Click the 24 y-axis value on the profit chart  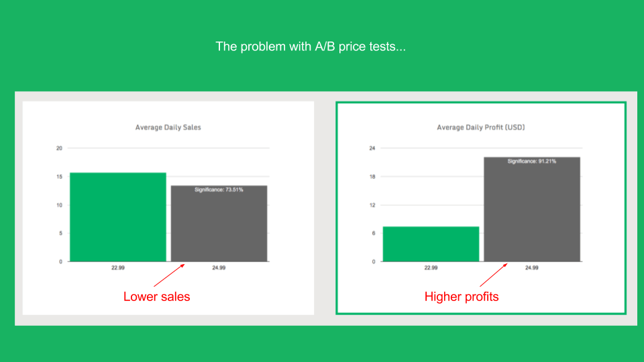coord(372,148)
